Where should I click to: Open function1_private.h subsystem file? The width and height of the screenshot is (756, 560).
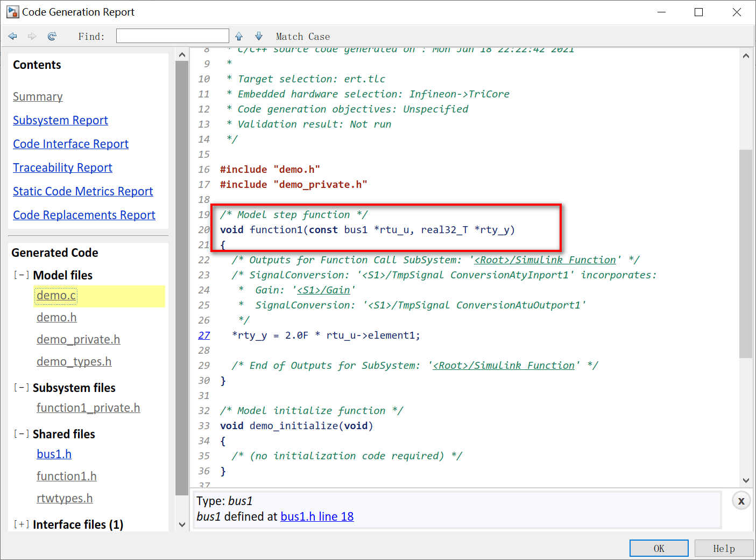pos(88,408)
